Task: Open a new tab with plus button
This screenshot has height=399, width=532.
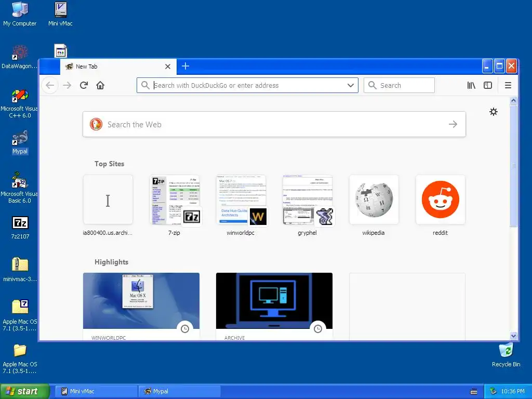Action: pyautogui.click(x=185, y=66)
